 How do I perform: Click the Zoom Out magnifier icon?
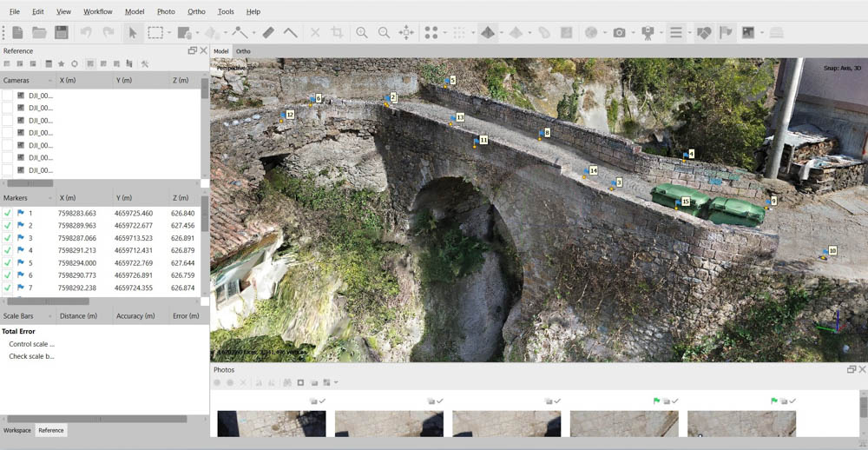[384, 33]
